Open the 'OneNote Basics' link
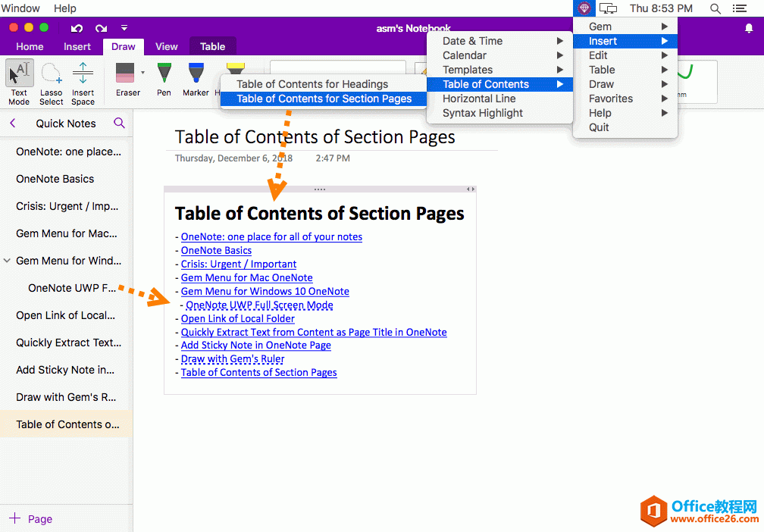 (216, 250)
